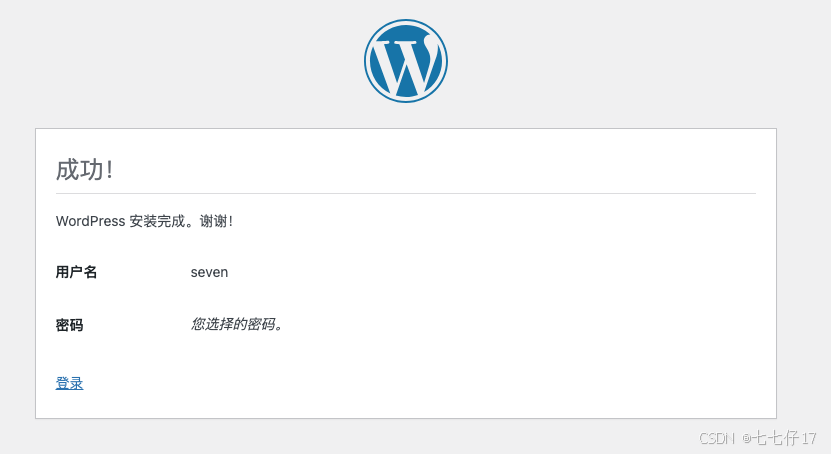The height and width of the screenshot is (454, 831).
Task: Click the 用户名 label
Action: click(76, 272)
